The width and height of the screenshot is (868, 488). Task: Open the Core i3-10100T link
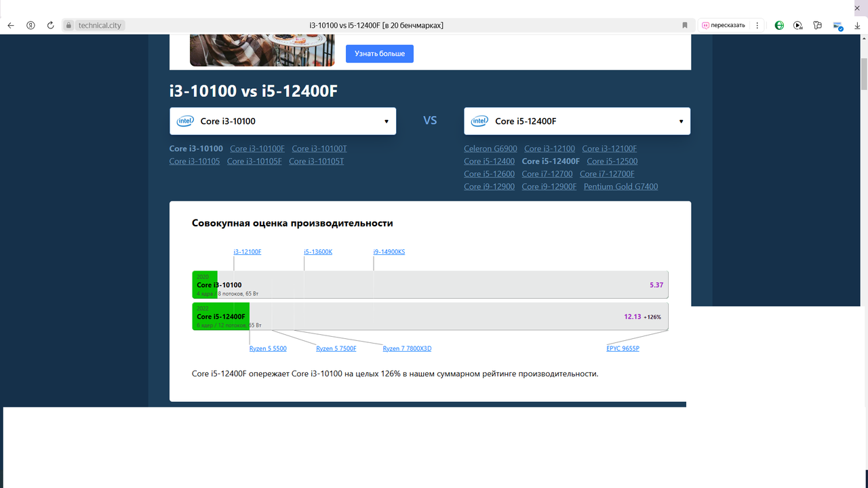(319, 148)
